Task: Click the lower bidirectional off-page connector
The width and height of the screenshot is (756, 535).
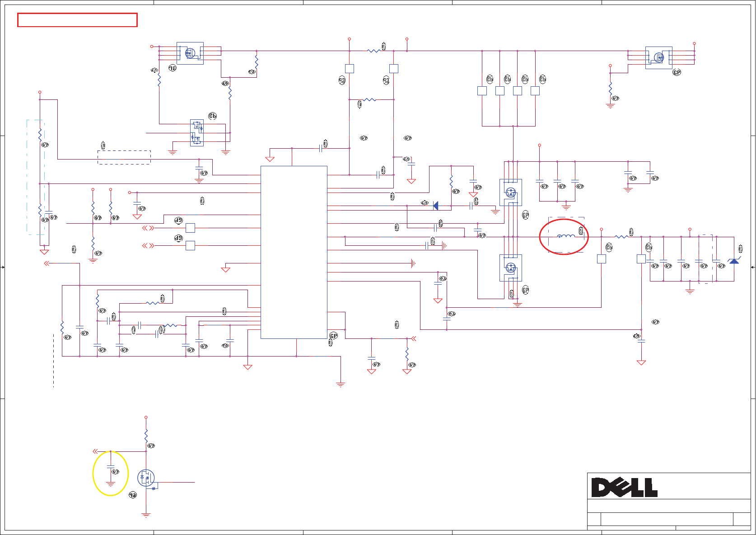Action: 148,246
